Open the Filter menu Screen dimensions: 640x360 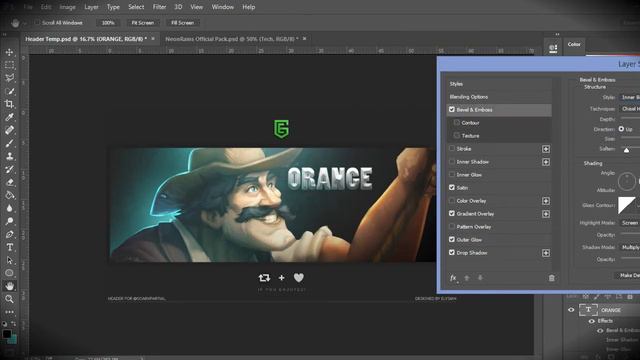159,7
